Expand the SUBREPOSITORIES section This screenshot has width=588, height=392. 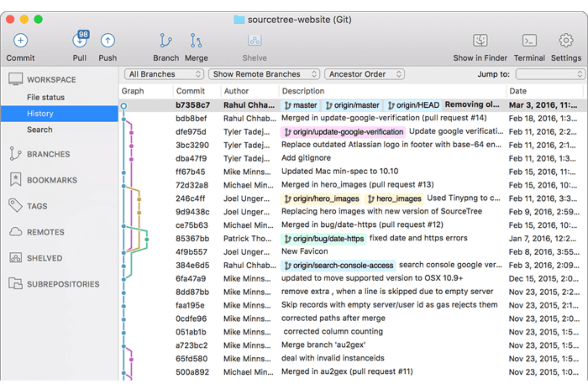click(x=63, y=284)
